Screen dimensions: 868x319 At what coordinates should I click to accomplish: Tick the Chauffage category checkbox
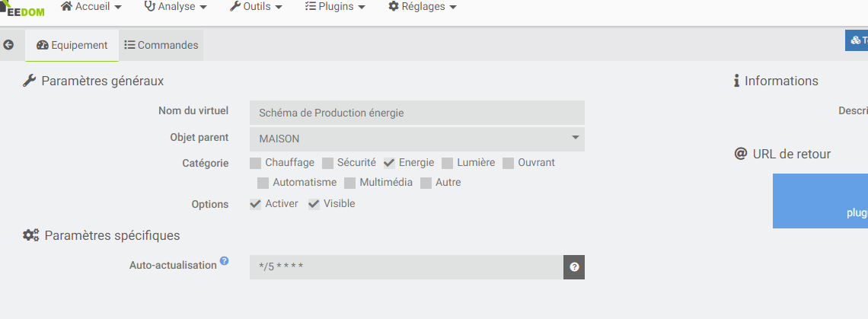[256, 163]
